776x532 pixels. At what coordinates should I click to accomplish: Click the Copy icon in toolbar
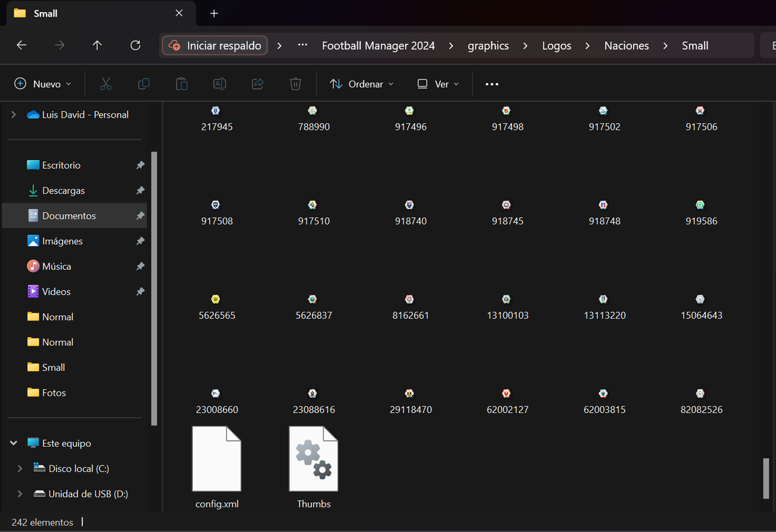coord(144,84)
